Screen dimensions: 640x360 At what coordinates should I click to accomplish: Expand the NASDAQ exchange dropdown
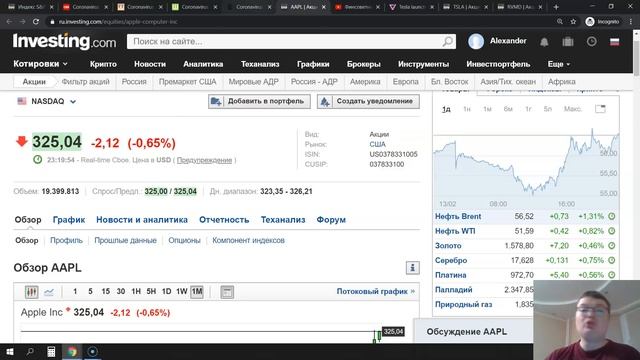(73, 102)
